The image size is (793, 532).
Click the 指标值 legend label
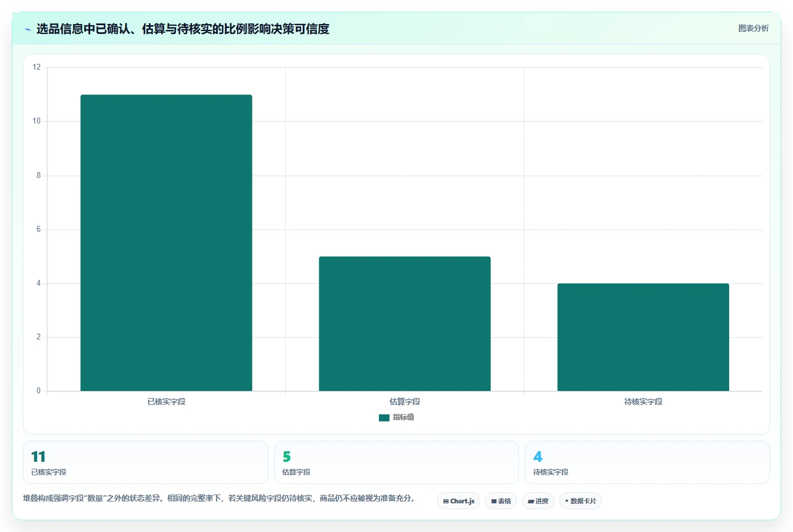[x=404, y=417]
